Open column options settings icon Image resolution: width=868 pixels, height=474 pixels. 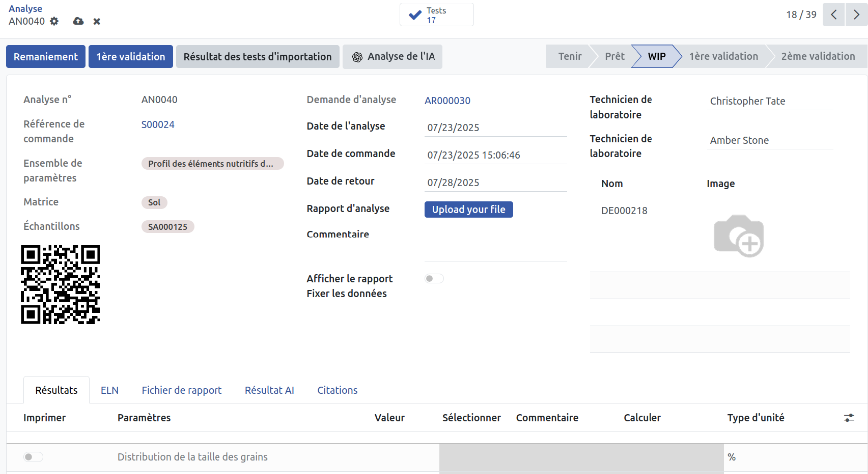tap(849, 418)
